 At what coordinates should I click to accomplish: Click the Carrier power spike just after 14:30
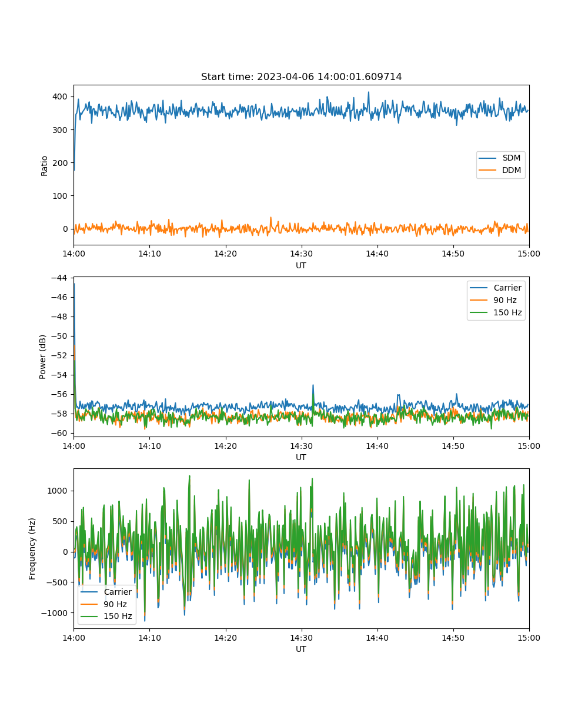pos(313,386)
